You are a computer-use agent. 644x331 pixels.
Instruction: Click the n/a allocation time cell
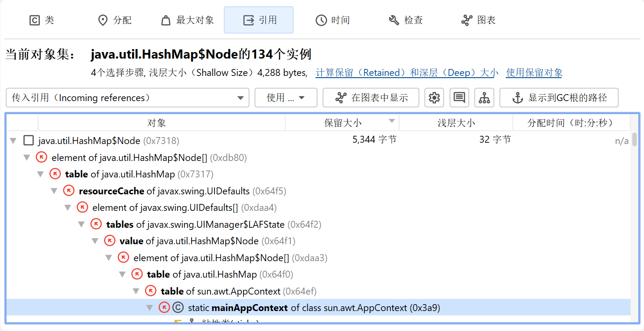(x=622, y=141)
